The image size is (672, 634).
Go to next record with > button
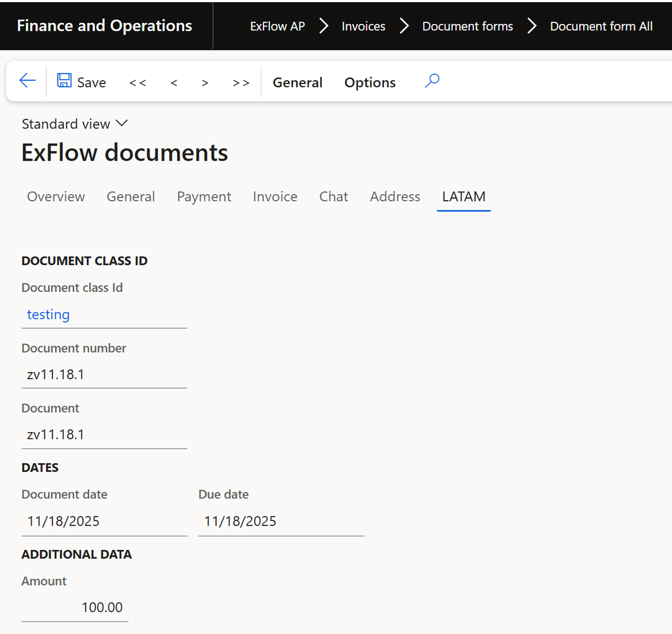tap(205, 82)
